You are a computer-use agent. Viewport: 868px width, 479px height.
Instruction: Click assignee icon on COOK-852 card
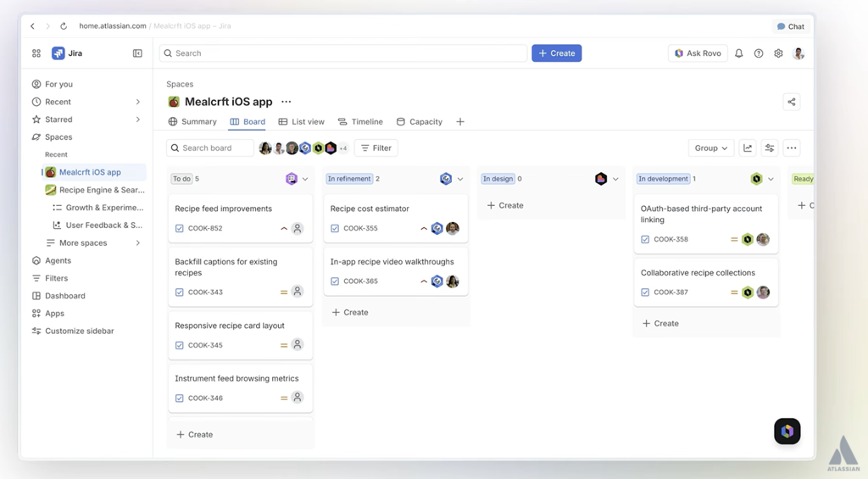click(298, 228)
